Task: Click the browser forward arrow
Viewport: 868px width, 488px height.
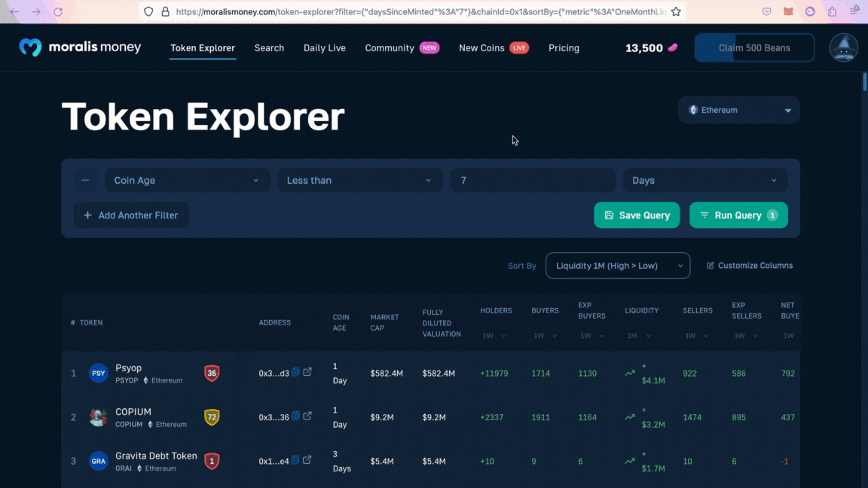Action: 36,11
